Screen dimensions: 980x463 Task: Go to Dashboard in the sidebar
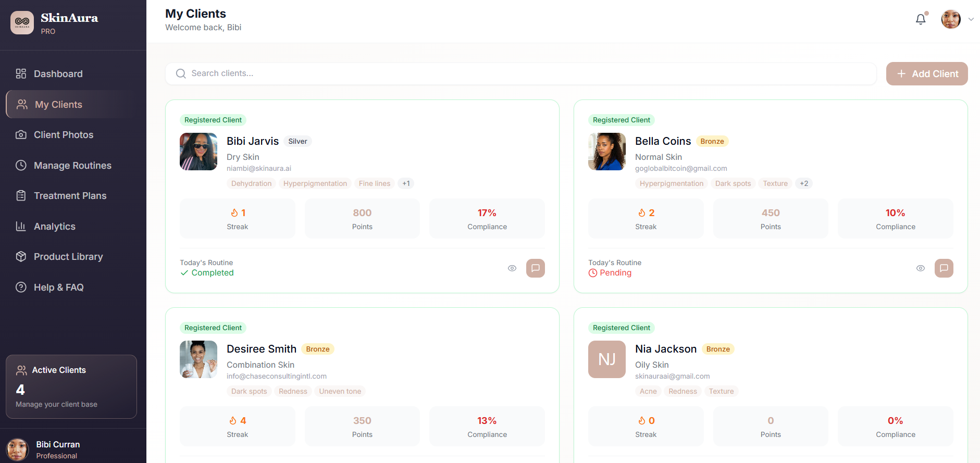point(58,74)
